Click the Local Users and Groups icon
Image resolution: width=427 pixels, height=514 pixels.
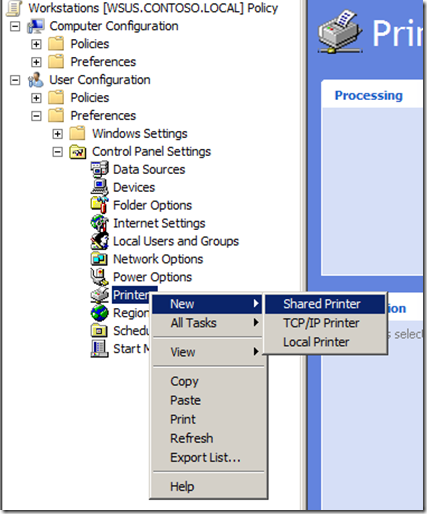click(99, 241)
